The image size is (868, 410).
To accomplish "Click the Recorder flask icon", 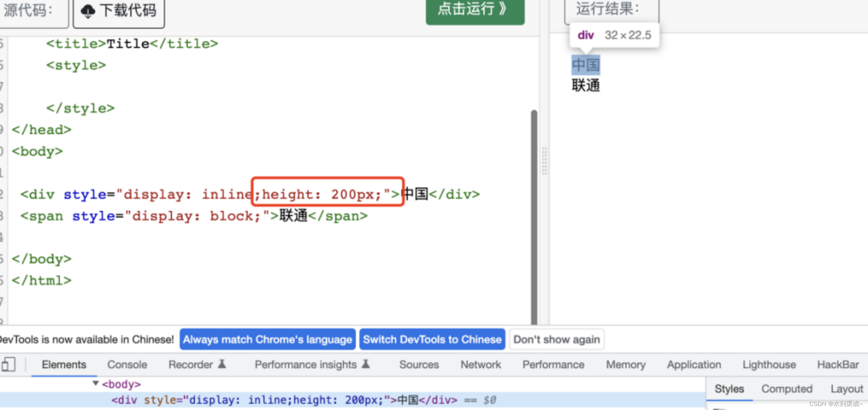I will tap(222, 364).
